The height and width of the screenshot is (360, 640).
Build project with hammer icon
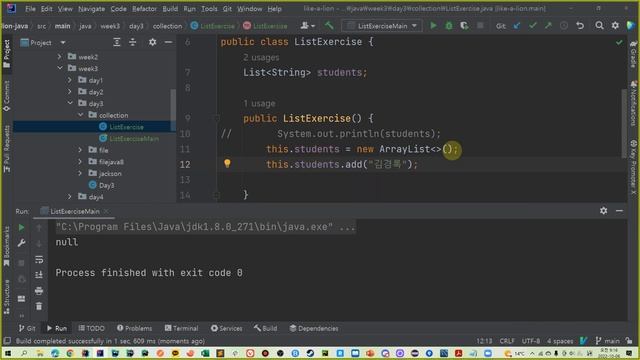pyautogui.click(x=329, y=25)
